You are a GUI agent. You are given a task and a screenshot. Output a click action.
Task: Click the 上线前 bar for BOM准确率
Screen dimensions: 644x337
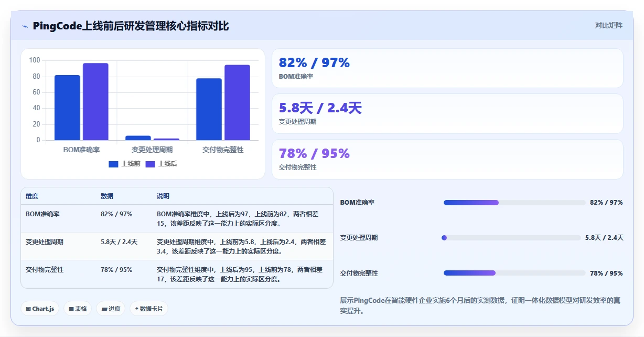click(67, 108)
